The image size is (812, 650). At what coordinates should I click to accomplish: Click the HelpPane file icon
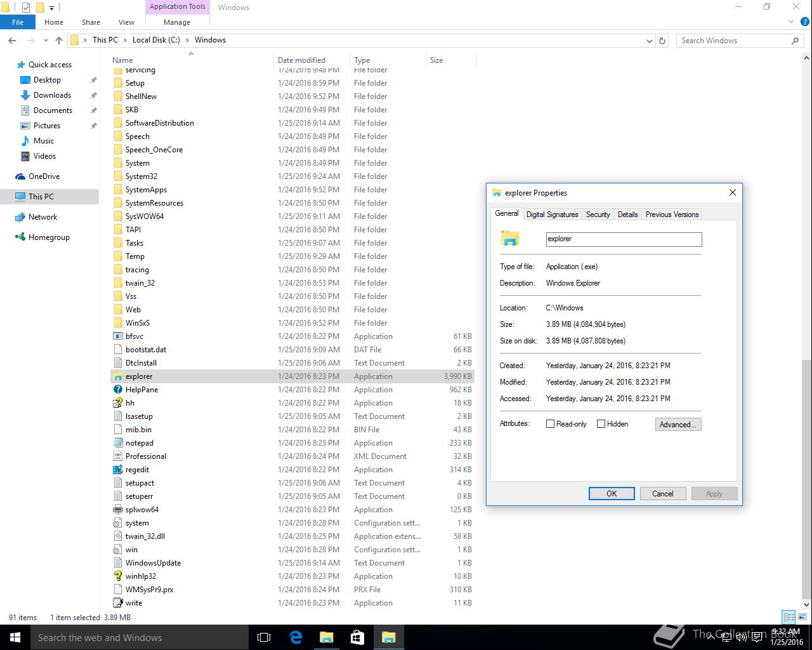pos(117,390)
